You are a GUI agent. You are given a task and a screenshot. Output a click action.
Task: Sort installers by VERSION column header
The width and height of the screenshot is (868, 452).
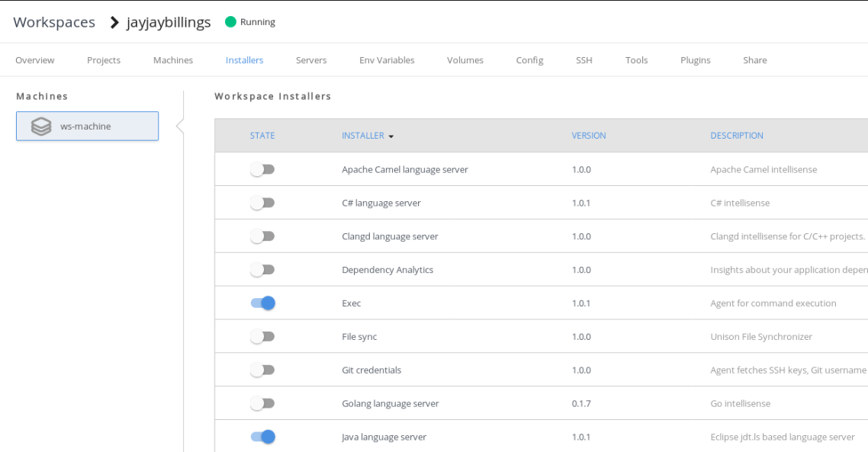pyautogui.click(x=588, y=136)
